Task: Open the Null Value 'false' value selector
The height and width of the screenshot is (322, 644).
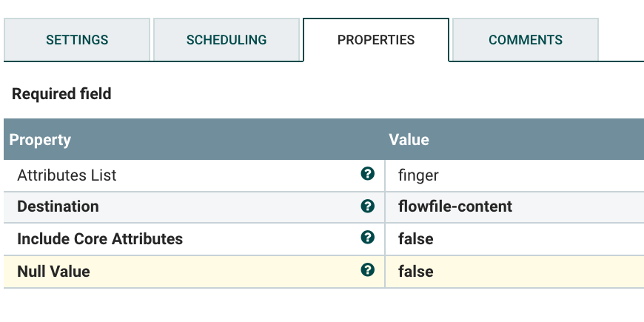Action: [x=415, y=272]
